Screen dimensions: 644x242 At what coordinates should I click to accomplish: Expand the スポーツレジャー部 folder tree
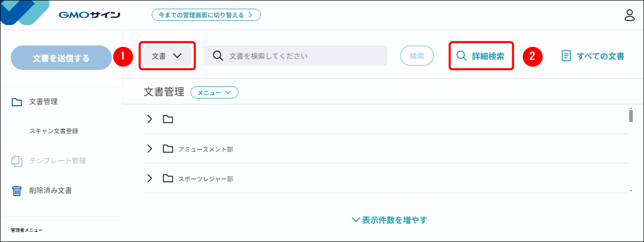[x=150, y=179]
